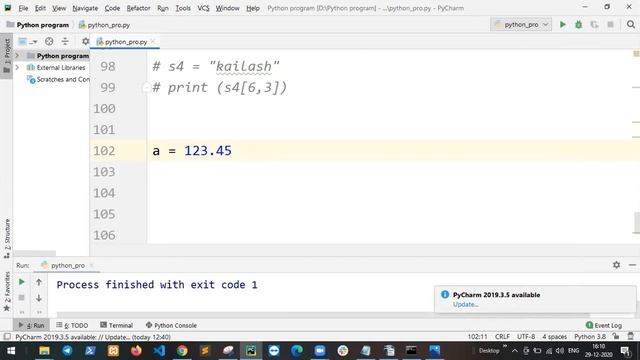Select Python 3.8 interpreter widget
The width and height of the screenshot is (640, 360).
pyautogui.click(x=590, y=337)
